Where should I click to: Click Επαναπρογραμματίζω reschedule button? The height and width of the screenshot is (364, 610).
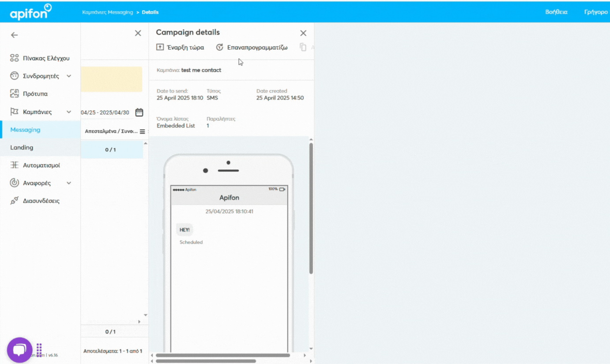[252, 48]
